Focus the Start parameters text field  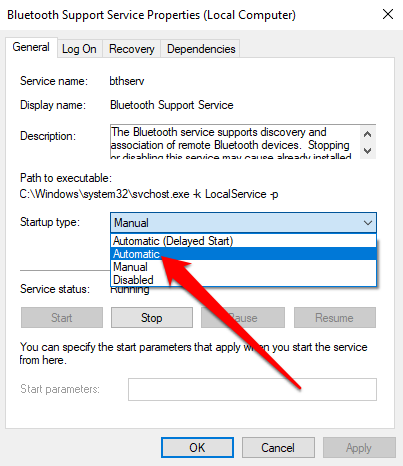[x=252, y=389]
